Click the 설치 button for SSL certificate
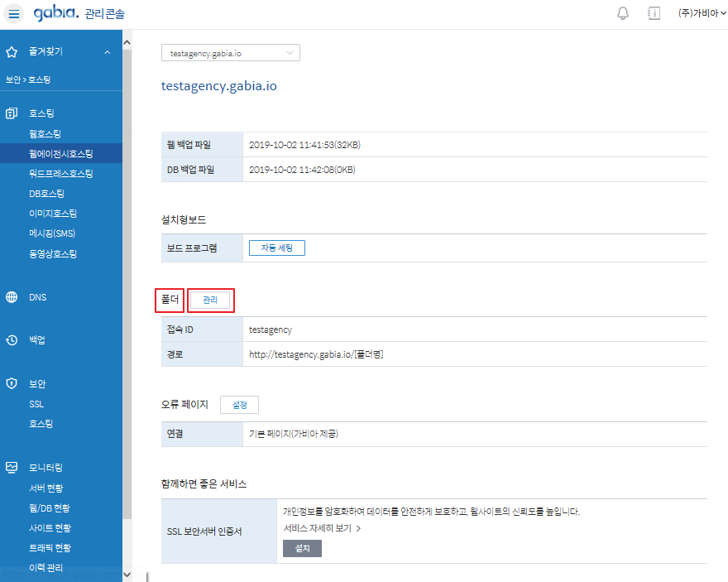Image resolution: width=728 pixels, height=582 pixels. click(x=302, y=549)
